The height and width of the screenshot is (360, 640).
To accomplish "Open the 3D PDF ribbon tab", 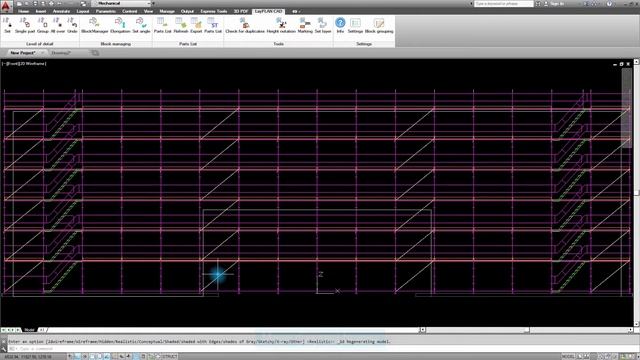I will point(241,11).
